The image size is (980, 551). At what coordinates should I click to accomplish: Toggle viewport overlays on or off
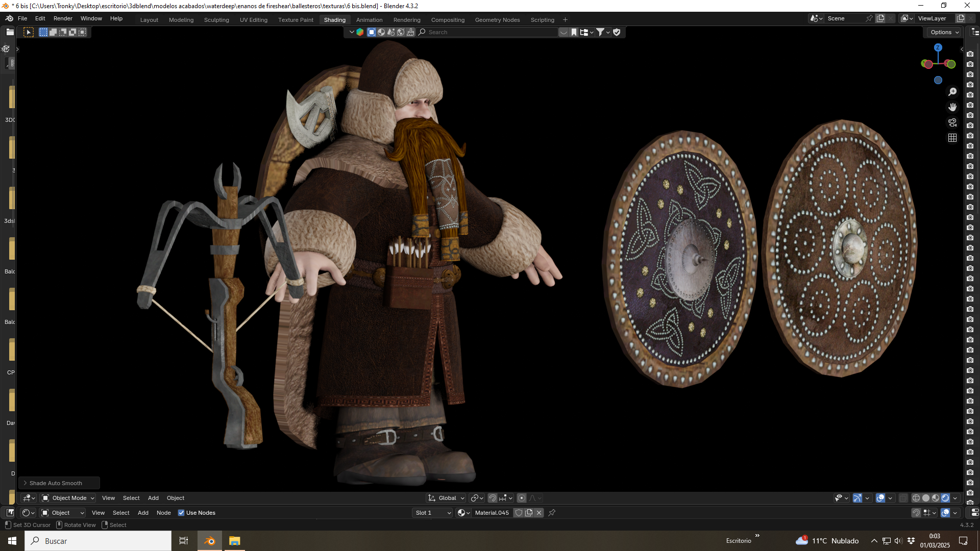click(x=880, y=498)
